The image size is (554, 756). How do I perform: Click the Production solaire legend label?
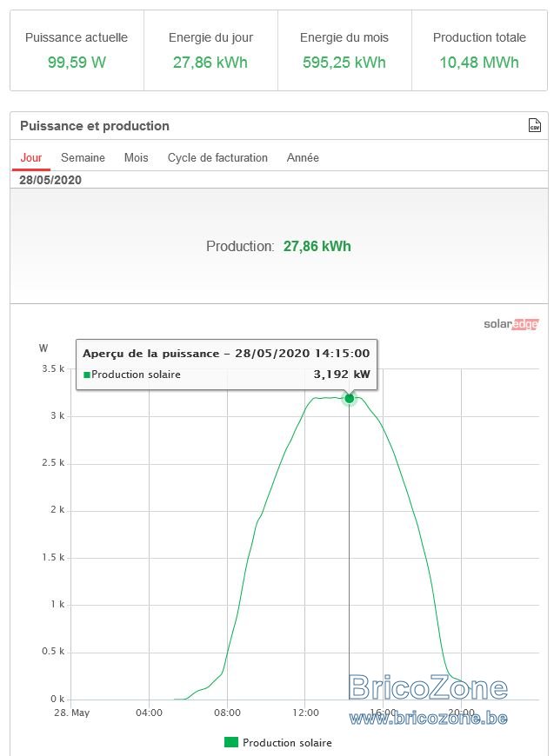point(287,742)
